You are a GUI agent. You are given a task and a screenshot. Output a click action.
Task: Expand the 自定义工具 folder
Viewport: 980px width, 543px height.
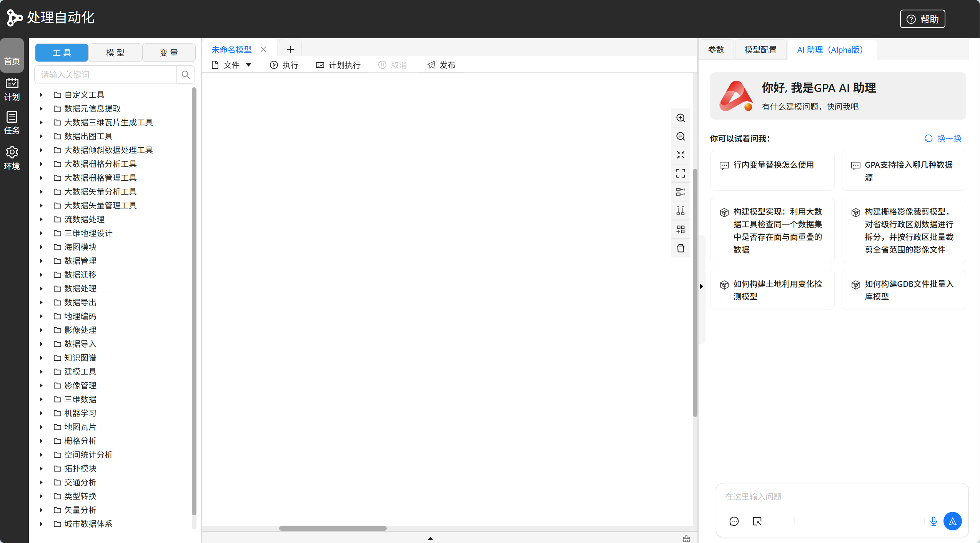click(x=41, y=95)
